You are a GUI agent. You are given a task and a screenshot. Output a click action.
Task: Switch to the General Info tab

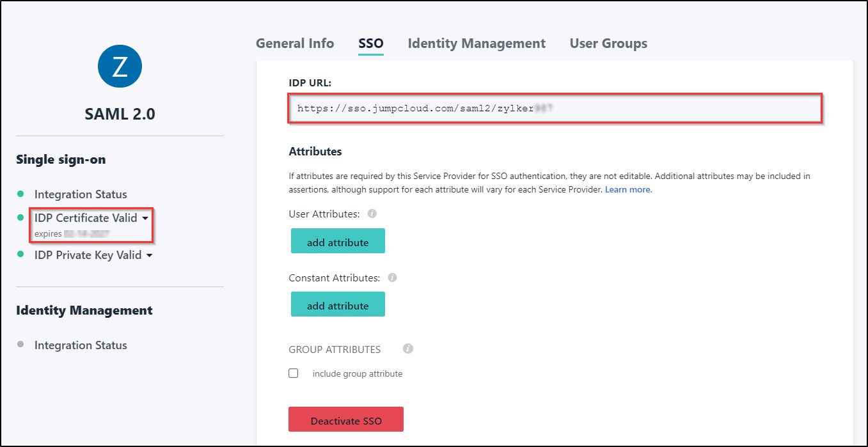[x=295, y=43]
